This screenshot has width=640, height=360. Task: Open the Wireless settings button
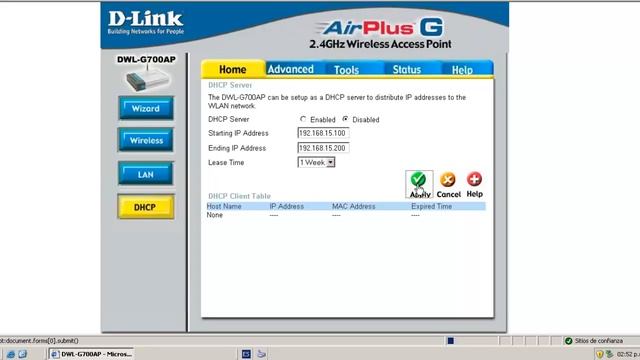pos(146,140)
